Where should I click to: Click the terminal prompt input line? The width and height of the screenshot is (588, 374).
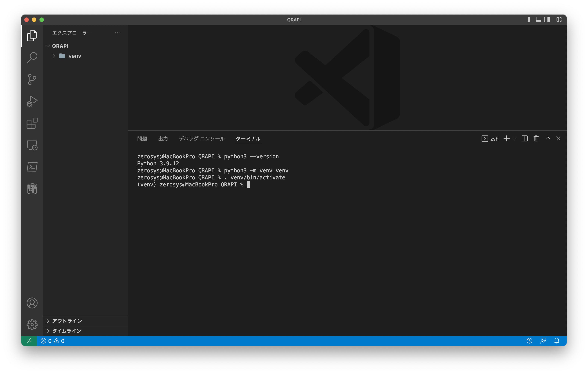pyautogui.click(x=194, y=184)
